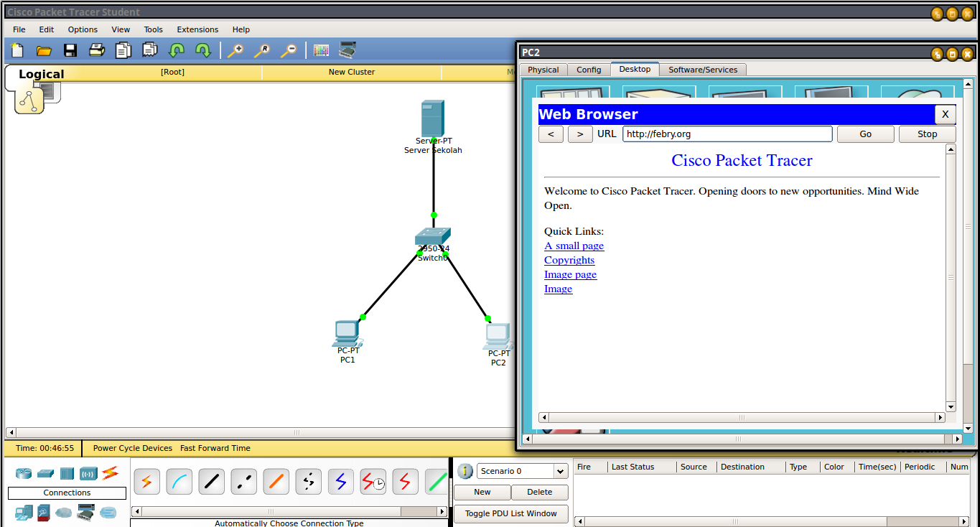Choose the orange fiber cable
Image resolution: width=980 pixels, height=527 pixels.
click(x=276, y=482)
